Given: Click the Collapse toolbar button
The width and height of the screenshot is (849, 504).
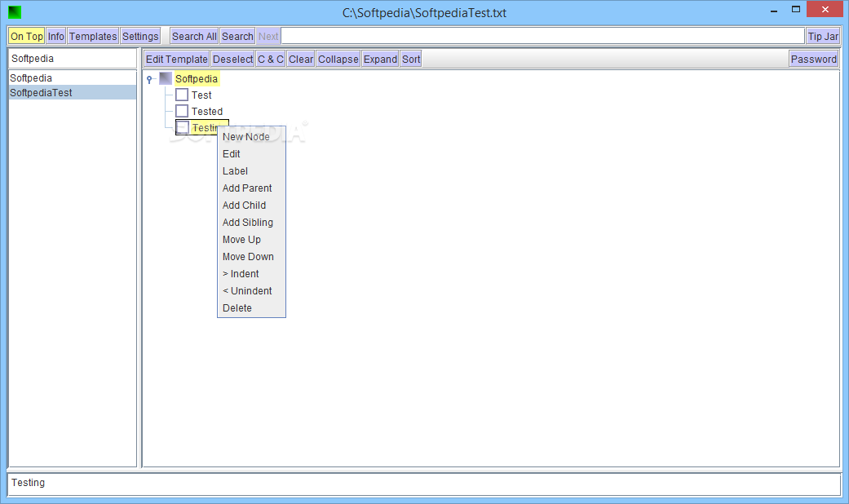Looking at the screenshot, I should (x=338, y=59).
